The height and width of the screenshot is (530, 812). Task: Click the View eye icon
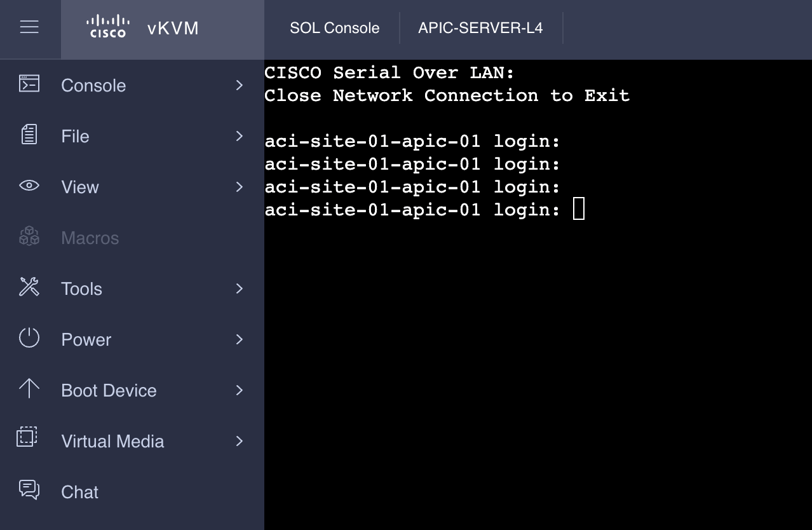pos(29,186)
